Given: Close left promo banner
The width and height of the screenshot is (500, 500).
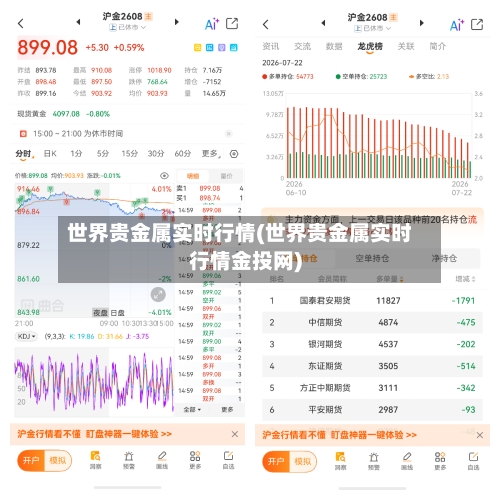Looking at the screenshot, I should (235, 434).
